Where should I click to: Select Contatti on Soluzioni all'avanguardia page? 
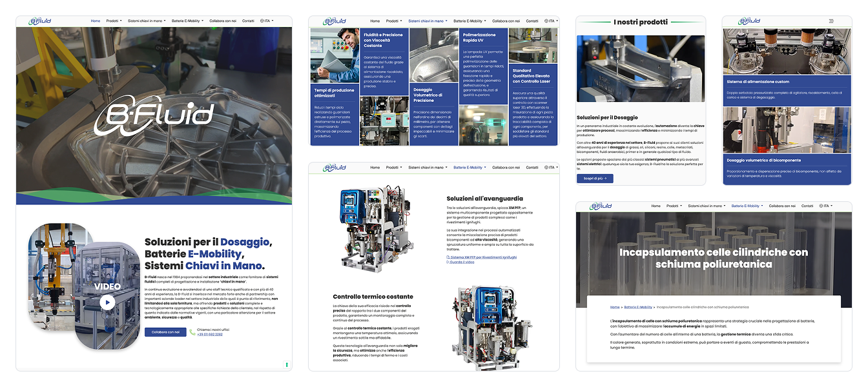coord(532,168)
